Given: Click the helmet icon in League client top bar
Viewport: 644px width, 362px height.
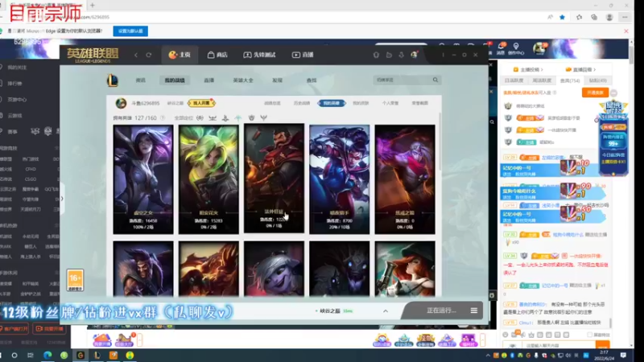Looking at the screenshot, I should [376, 55].
